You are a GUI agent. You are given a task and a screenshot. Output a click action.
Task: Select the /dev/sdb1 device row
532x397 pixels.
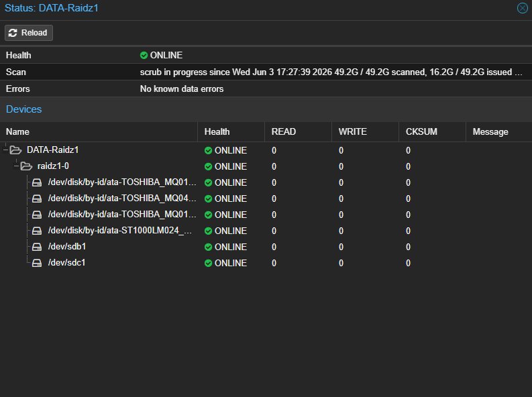pyautogui.click(x=266, y=247)
